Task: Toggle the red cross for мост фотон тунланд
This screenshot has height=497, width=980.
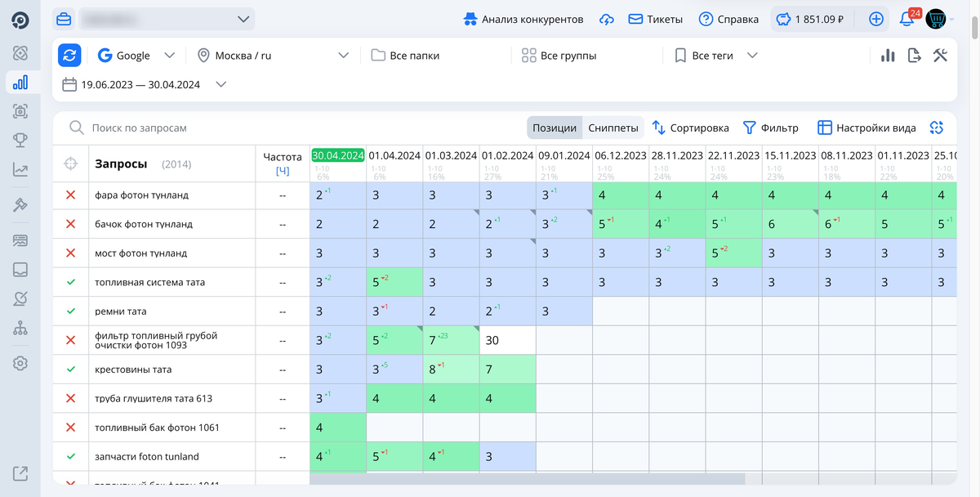Action: pos(70,253)
